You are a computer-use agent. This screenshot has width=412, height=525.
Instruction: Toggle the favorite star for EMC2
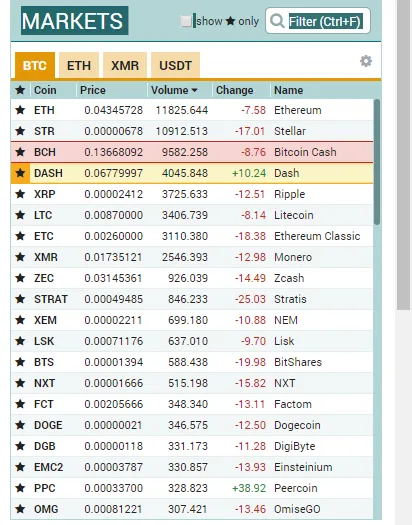(x=20, y=467)
